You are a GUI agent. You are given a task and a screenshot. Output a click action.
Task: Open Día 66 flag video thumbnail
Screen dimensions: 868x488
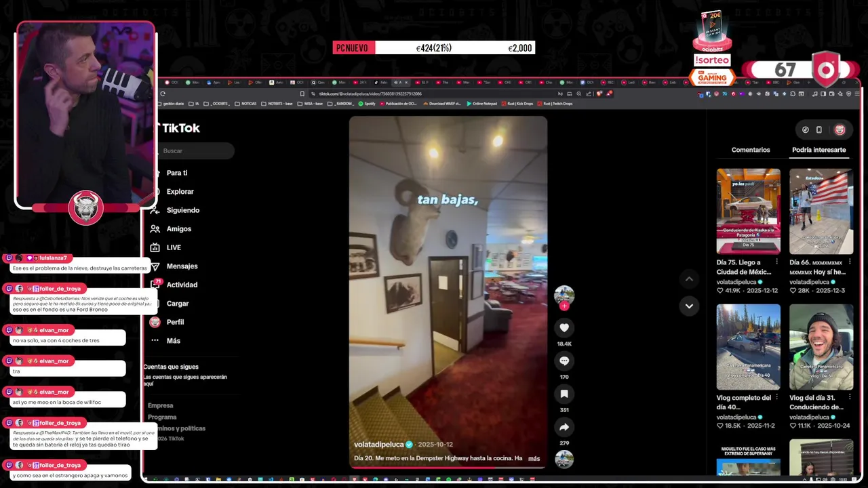tap(821, 211)
